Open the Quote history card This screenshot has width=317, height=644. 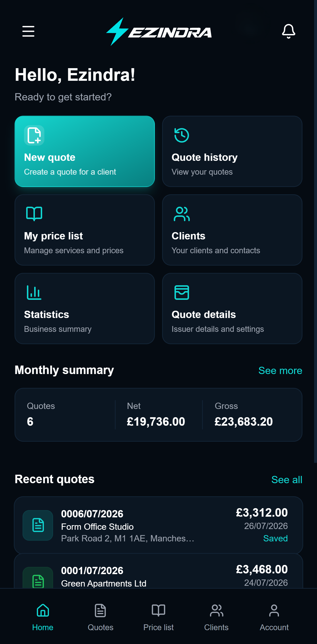tap(232, 151)
